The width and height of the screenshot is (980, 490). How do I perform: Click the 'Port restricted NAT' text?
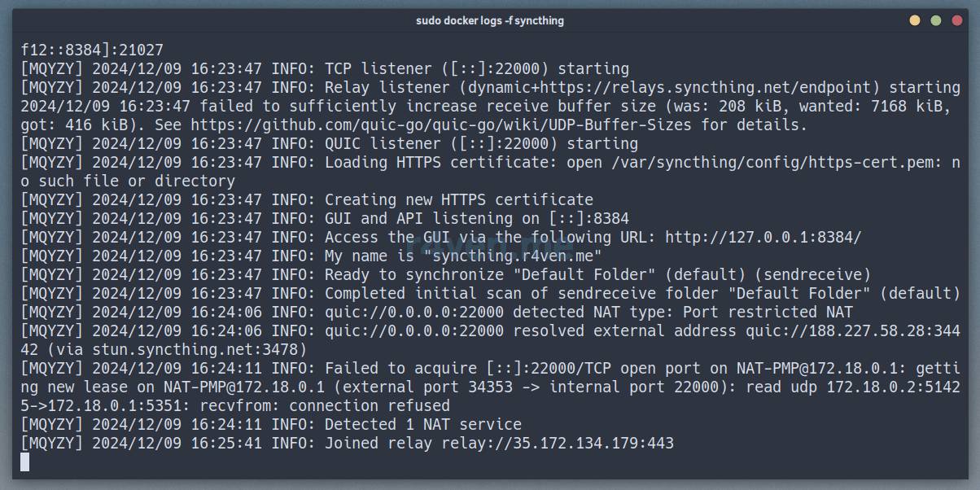click(x=768, y=312)
